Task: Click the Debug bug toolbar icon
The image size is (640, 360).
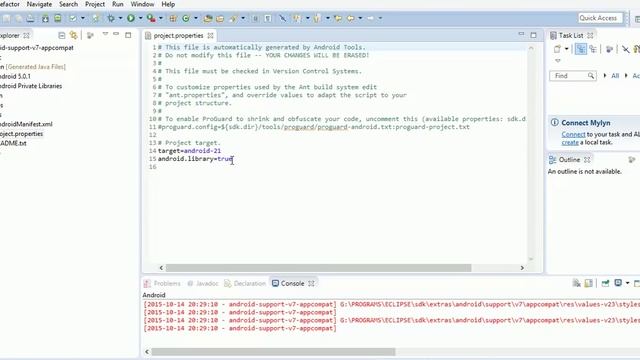Action: coord(111,18)
